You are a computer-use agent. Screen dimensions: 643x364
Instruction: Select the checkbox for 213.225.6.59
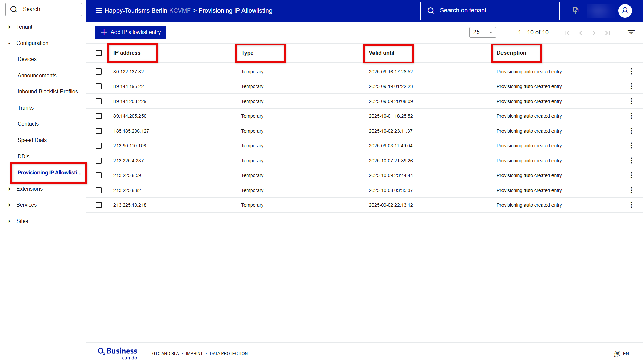click(x=99, y=175)
